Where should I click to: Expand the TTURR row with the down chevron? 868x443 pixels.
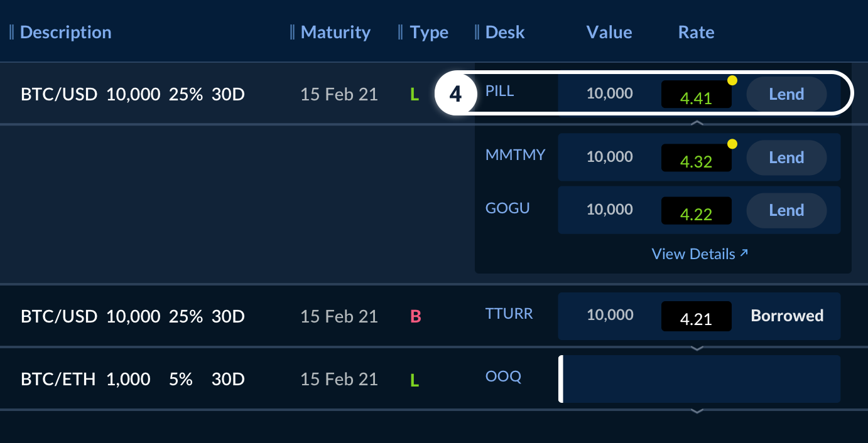tap(697, 348)
